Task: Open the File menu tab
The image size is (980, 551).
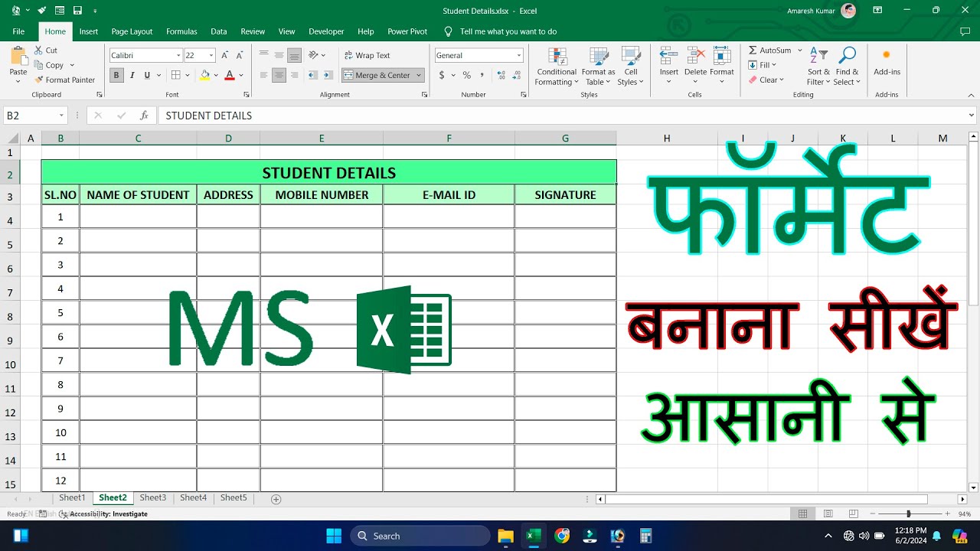Action: pos(18,31)
